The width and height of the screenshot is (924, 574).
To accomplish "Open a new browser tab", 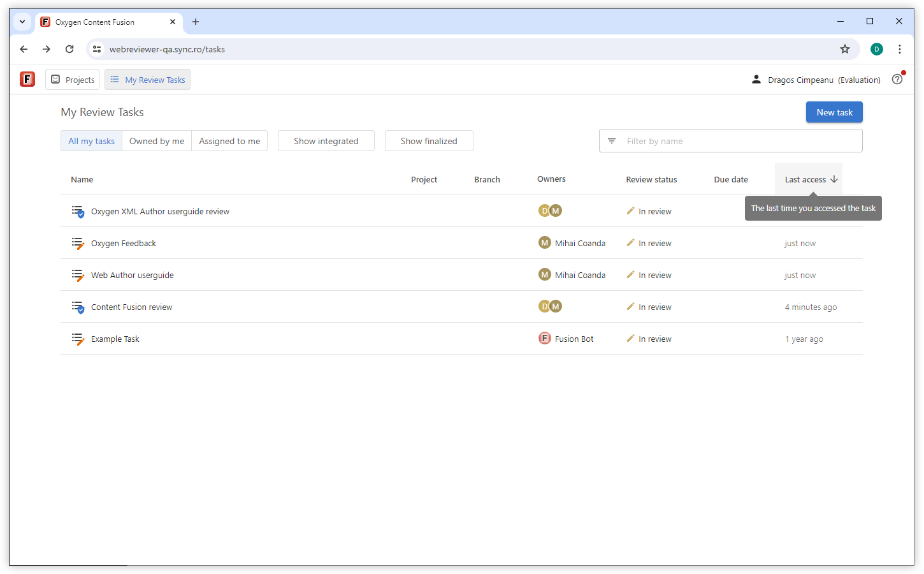I will (196, 22).
